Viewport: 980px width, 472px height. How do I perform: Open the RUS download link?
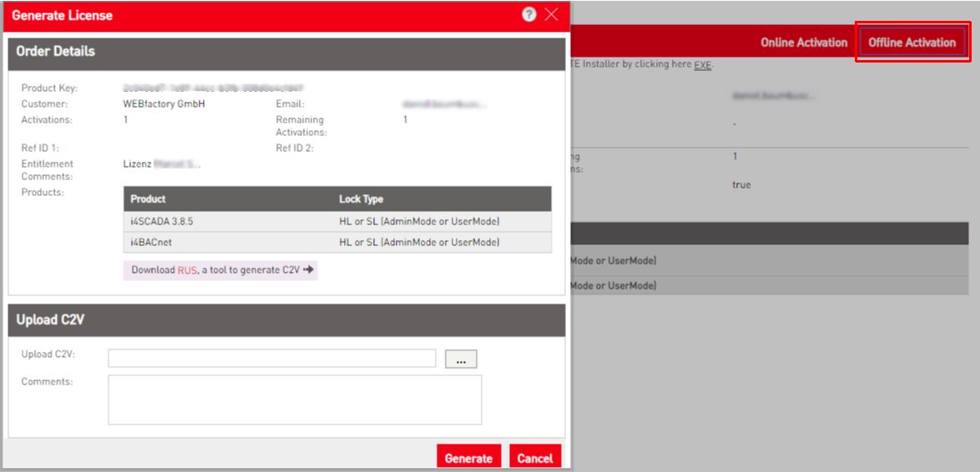(187, 270)
